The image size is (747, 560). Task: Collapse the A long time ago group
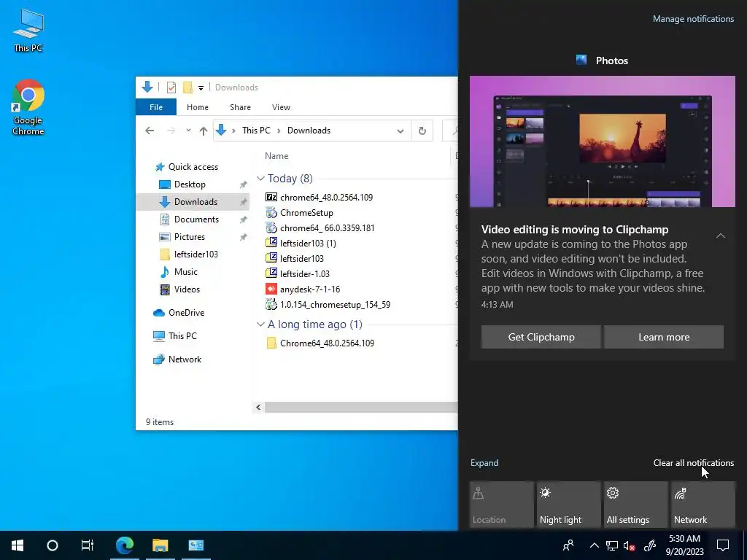point(260,324)
